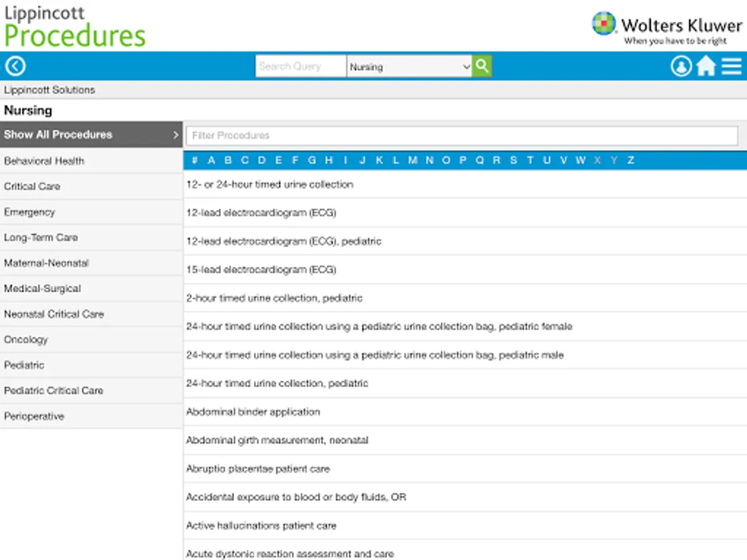Jump to letter W in index

tap(581, 160)
